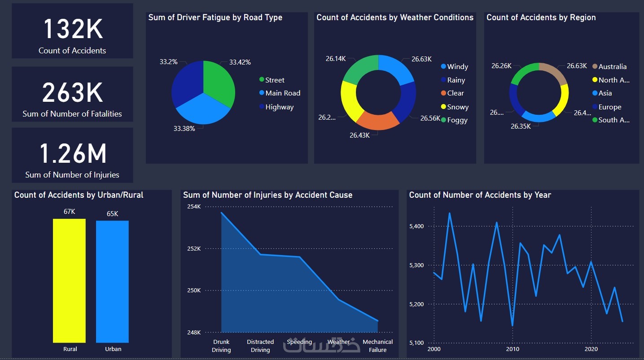The image size is (644, 360).
Task: Click the Australia region legend entry
Action: coord(609,66)
